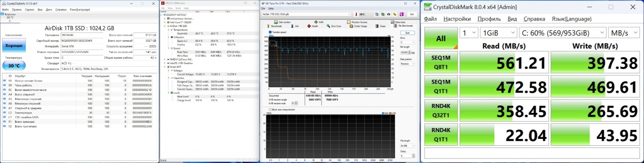Viewport: 644px width, 163px height.
Task: Click HD Tune Exit button
Action: [x=412, y=14]
